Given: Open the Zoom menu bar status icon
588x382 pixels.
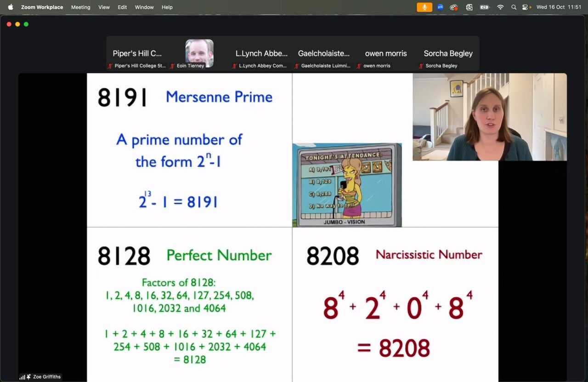Looking at the screenshot, I should (440, 7).
